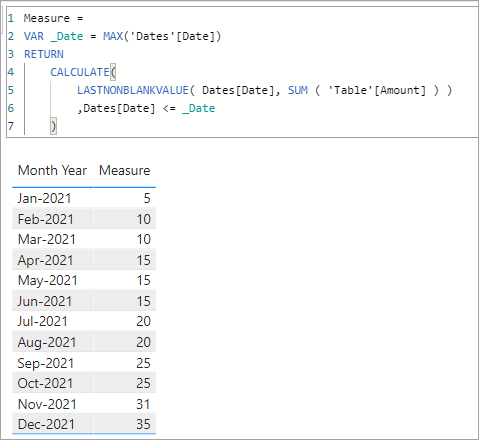Click the value 10 for Mar-2021
This screenshot has height=440, width=479.
coord(144,239)
